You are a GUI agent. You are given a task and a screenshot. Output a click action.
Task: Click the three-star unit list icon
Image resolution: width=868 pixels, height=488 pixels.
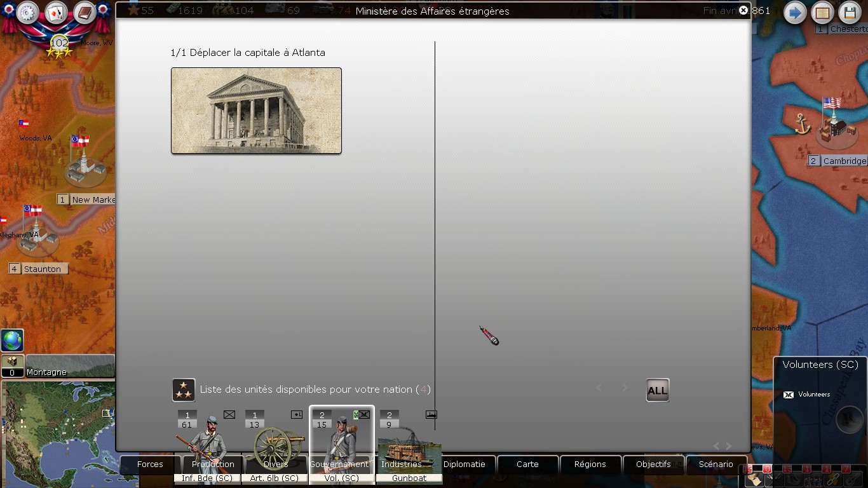click(x=184, y=390)
